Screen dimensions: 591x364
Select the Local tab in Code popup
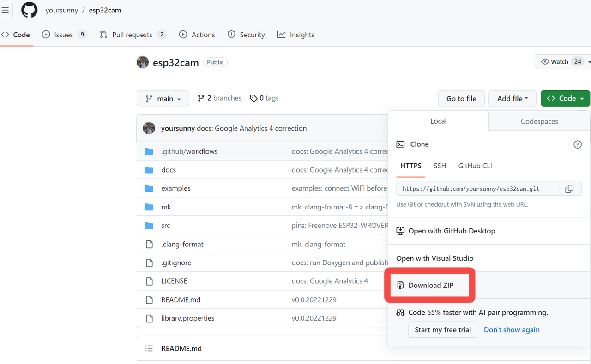click(x=438, y=121)
